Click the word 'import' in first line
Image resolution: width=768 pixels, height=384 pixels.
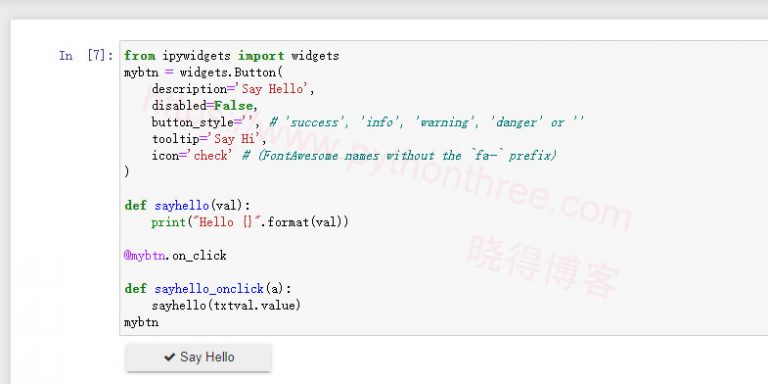tap(261, 56)
